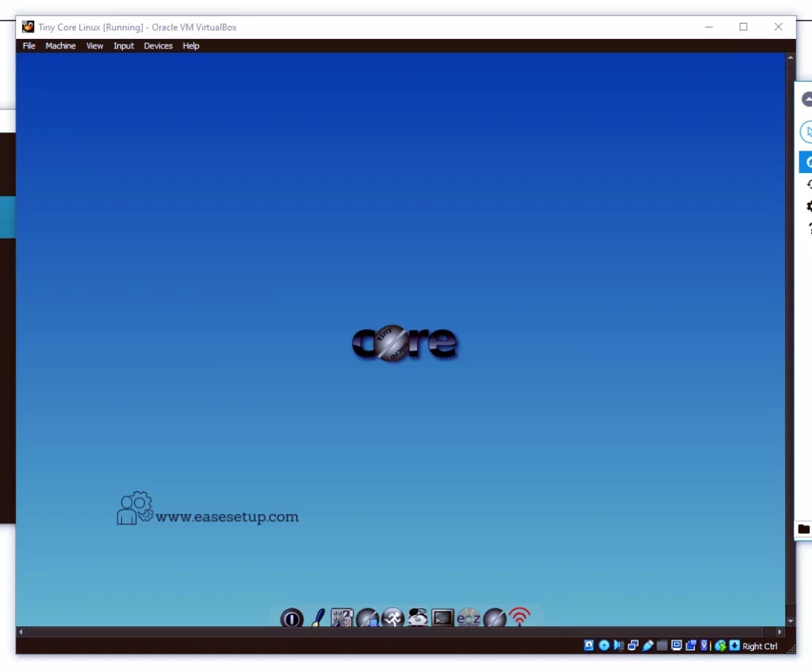Click the audio speaker status icon

pos(619,645)
